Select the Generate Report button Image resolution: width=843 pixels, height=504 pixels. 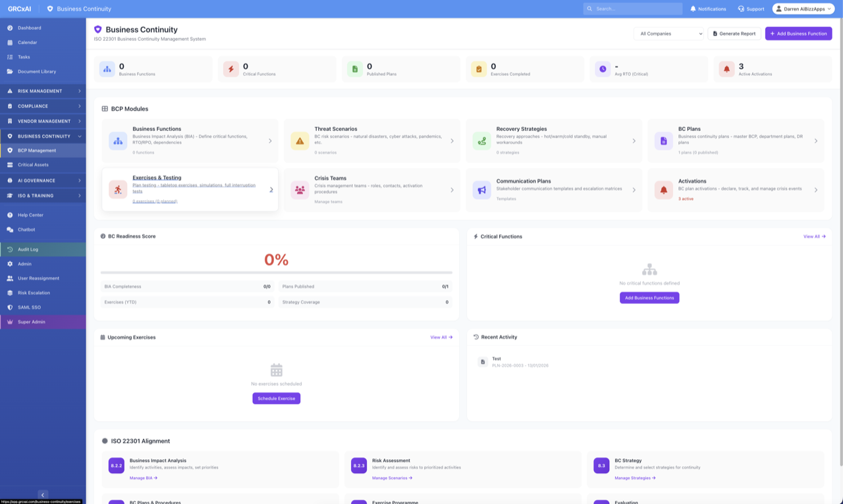click(734, 33)
